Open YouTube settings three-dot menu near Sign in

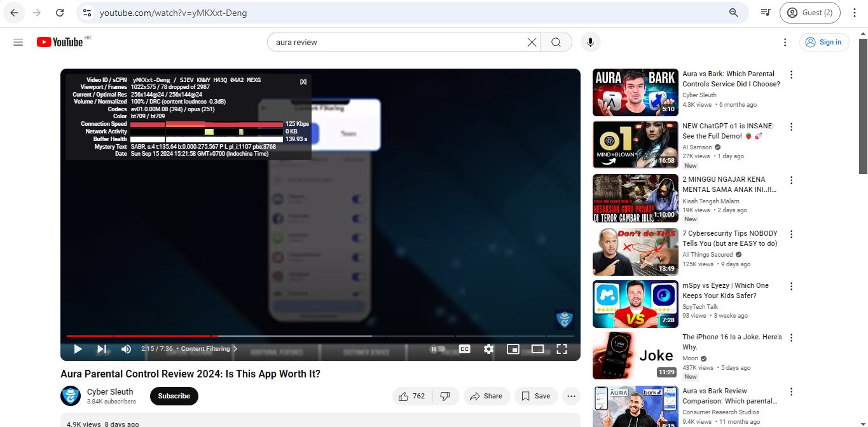pyautogui.click(x=785, y=42)
